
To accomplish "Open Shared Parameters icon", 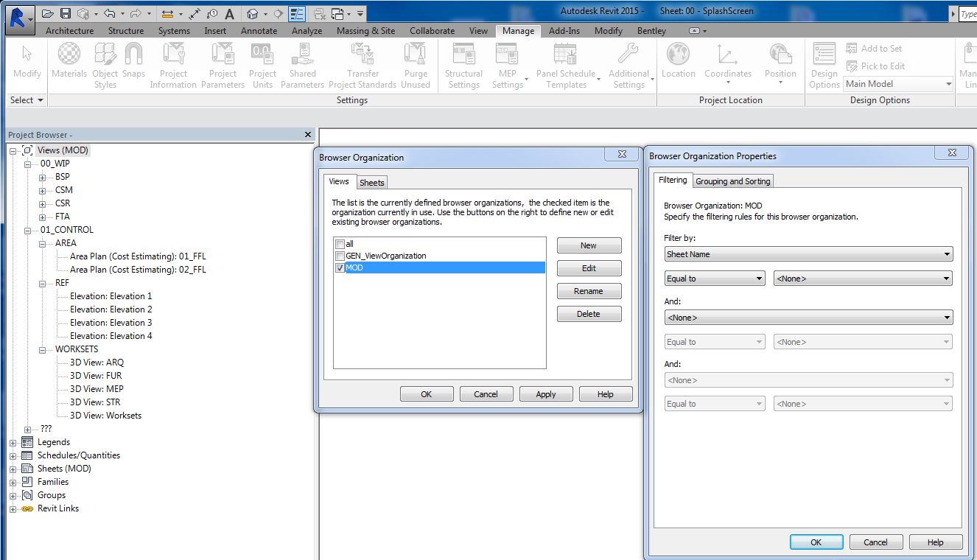I will coord(302,53).
